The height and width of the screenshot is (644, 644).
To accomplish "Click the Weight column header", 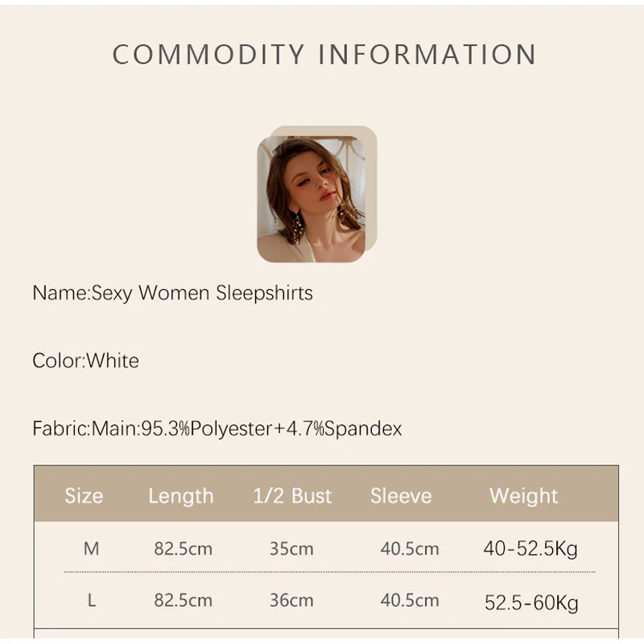I will (x=523, y=496).
